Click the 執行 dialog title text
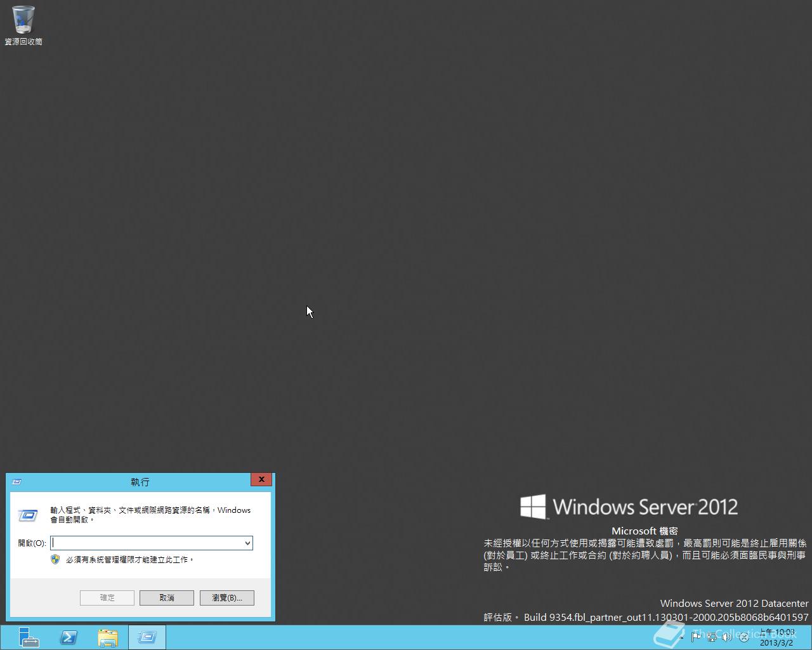 tap(140, 482)
